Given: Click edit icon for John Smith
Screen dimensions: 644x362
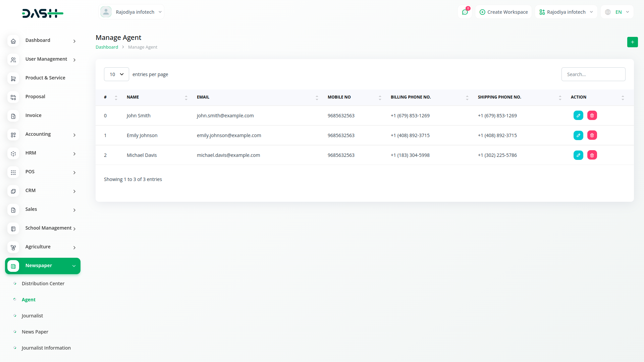Looking at the screenshot, I should click(x=578, y=115).
